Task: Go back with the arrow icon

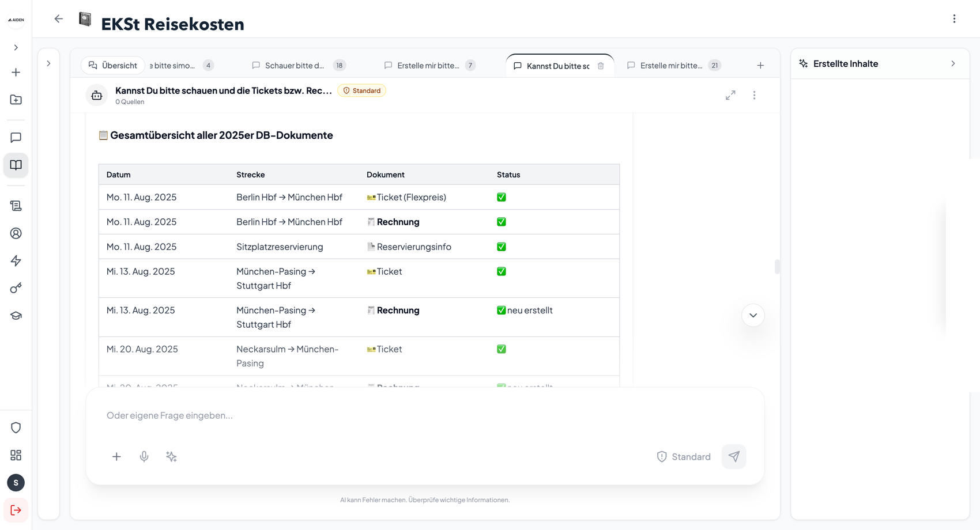Action: coord(58,19)
